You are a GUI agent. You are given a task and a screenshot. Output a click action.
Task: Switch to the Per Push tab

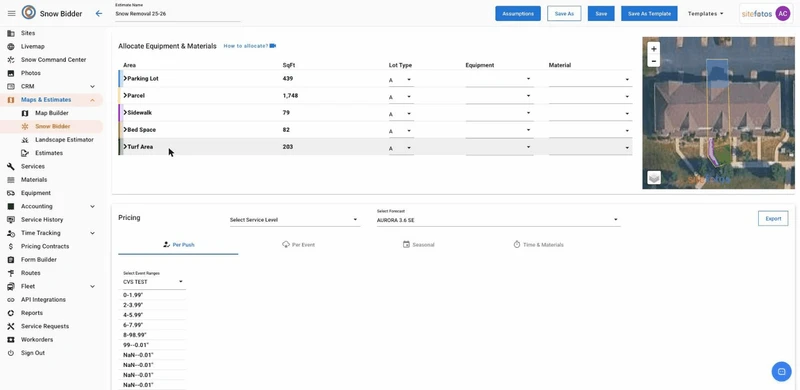click(178, 245)
